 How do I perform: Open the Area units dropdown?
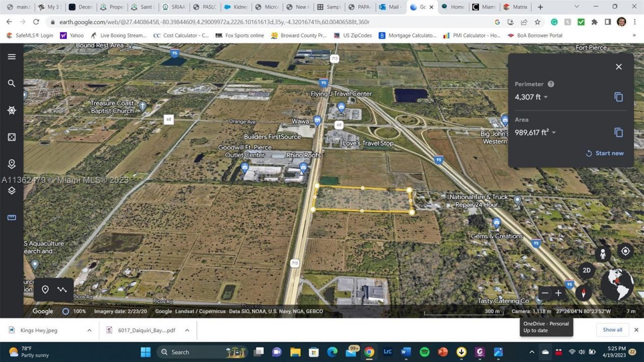[x=553, y=132]
